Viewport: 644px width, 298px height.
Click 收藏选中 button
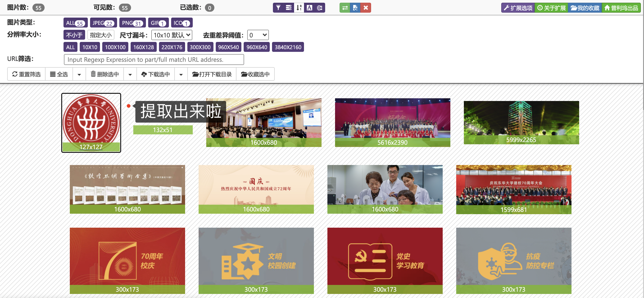pos(255,74)
